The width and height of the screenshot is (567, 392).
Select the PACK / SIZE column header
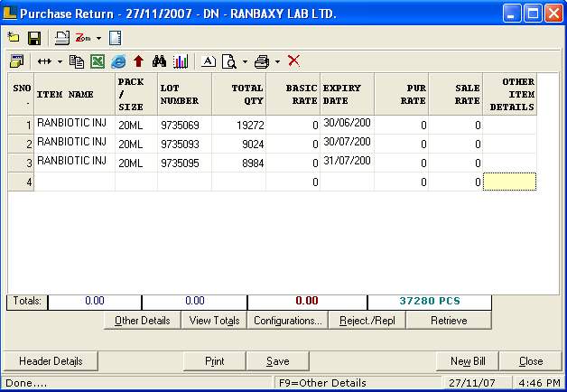(136, 94)
